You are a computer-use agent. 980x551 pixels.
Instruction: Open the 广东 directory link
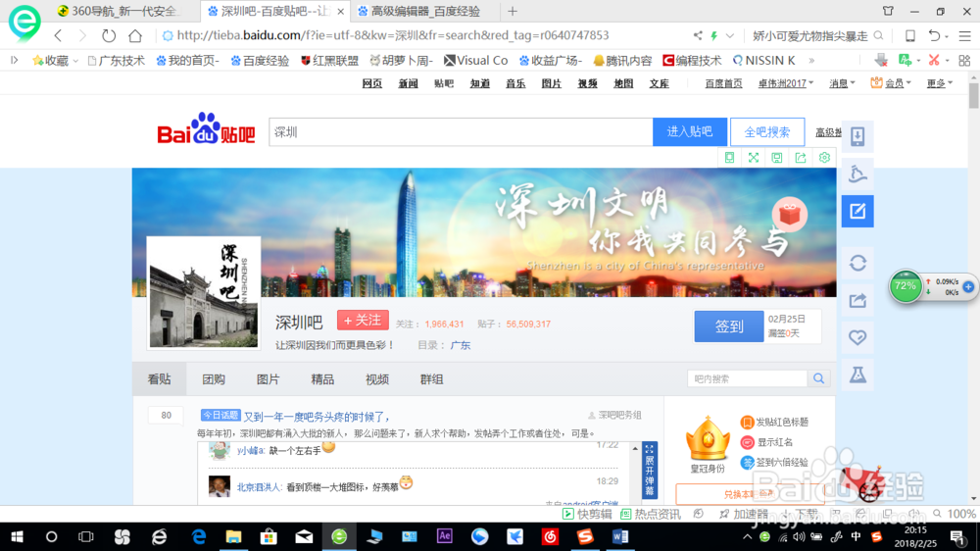tap(461, 345)
